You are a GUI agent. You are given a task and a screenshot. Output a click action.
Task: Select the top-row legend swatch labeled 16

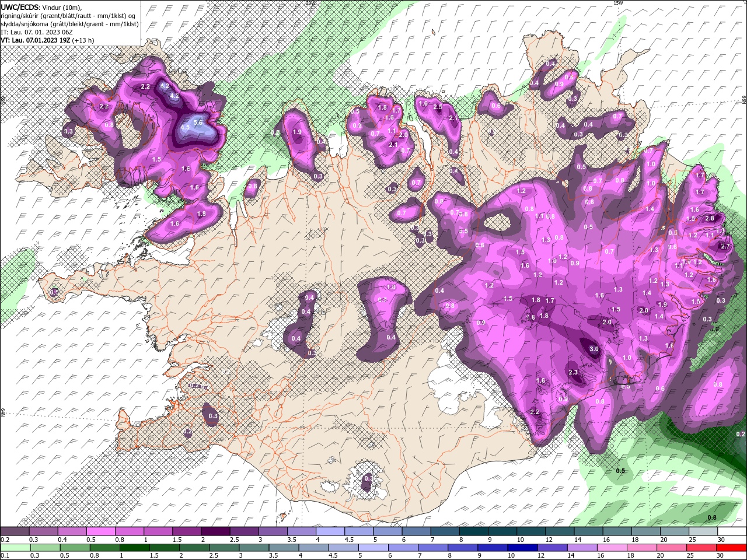[x=617, y=531]
